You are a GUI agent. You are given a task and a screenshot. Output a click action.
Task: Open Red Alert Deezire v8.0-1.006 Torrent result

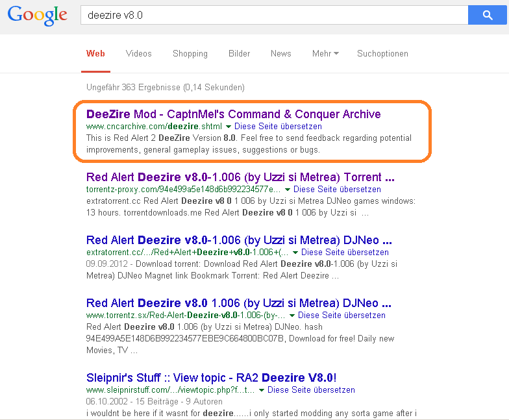(240, 177)
